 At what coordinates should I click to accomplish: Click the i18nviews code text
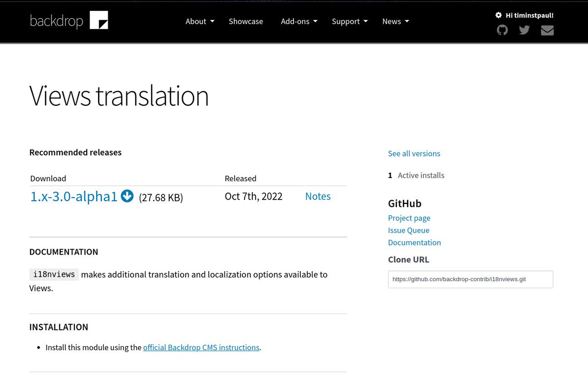(54, 274)
